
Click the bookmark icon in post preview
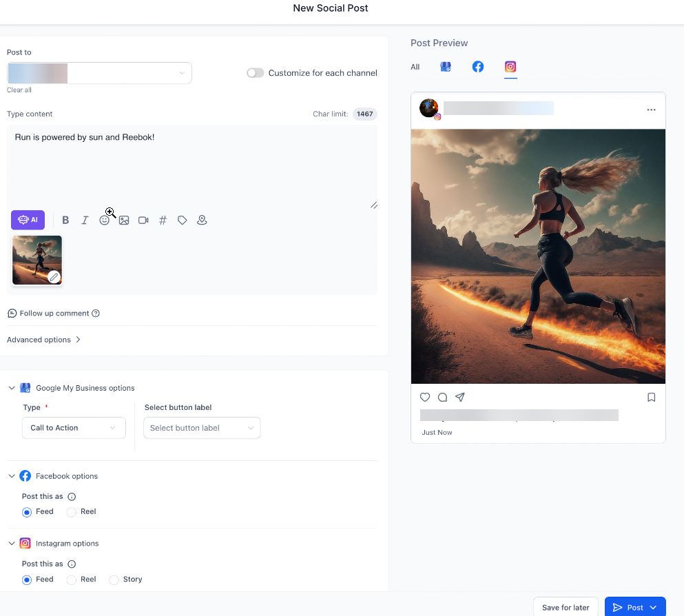tap(651, 397)
